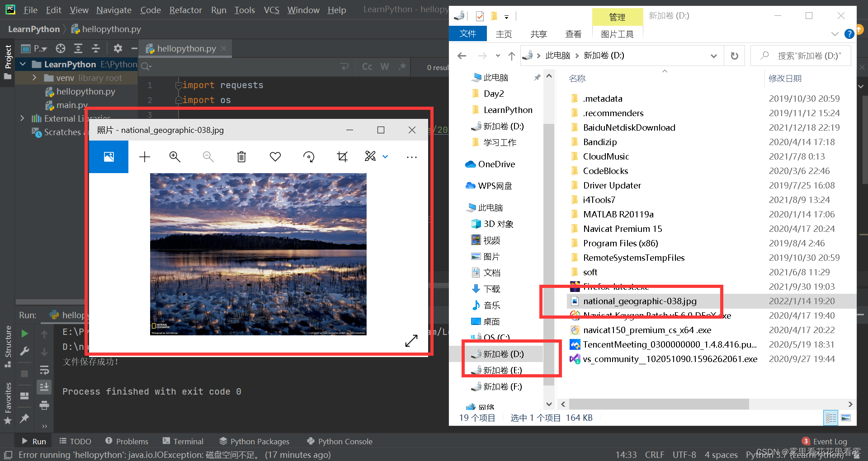Screen dimensions: 868x461
Task: Open the 查看 ribbon tab
Action: point(573,34)
